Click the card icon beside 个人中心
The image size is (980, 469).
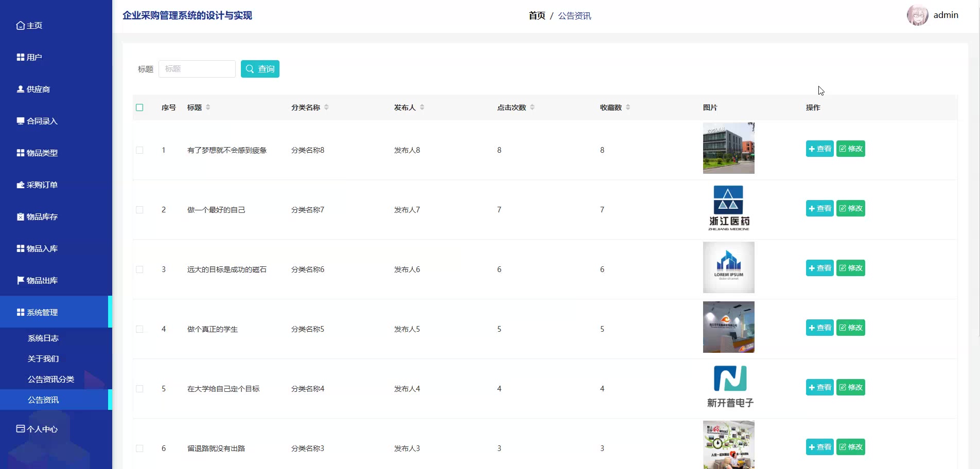tap(21, 429)
